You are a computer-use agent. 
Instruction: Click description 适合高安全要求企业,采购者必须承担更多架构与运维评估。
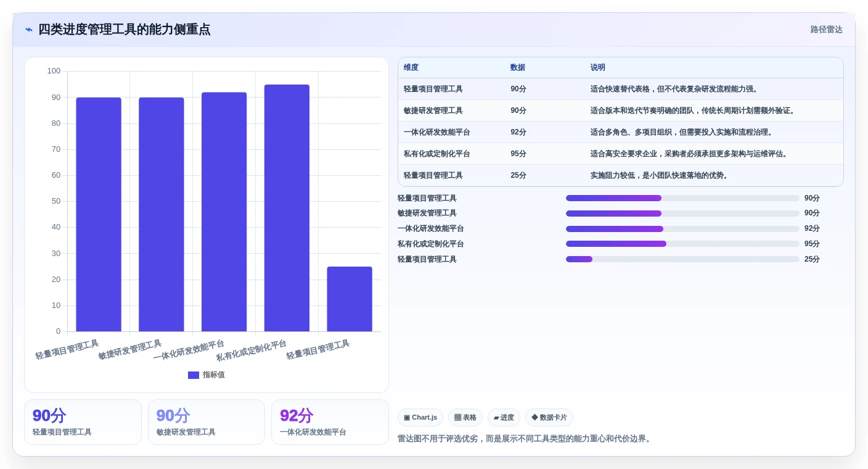[x=689, y=154]
